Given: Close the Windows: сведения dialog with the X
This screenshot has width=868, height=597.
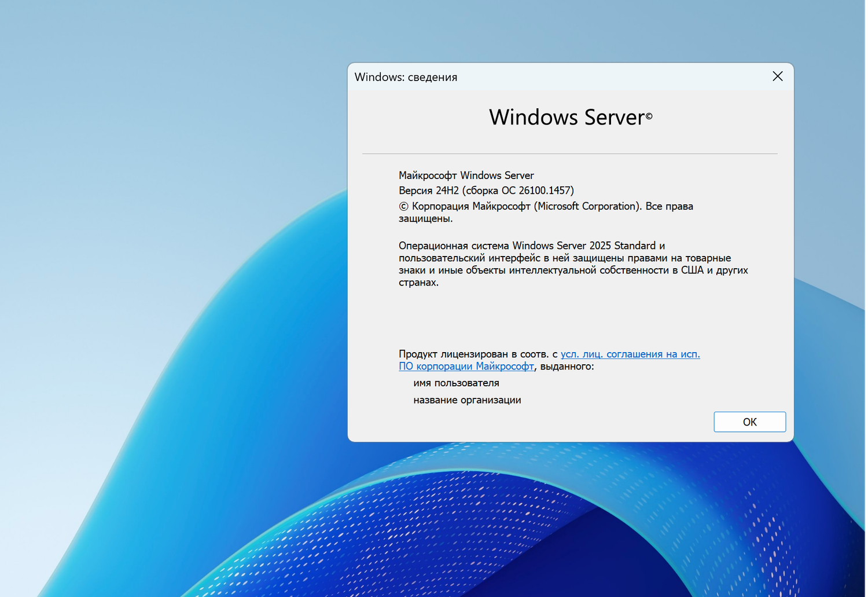Looking at the screenshot, I should 777,76.
